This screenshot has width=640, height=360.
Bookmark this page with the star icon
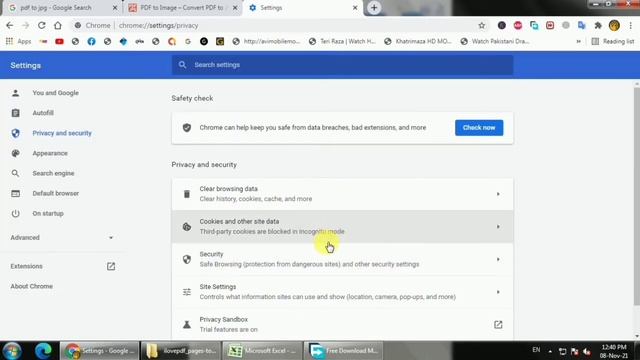[x=482, y=25]
